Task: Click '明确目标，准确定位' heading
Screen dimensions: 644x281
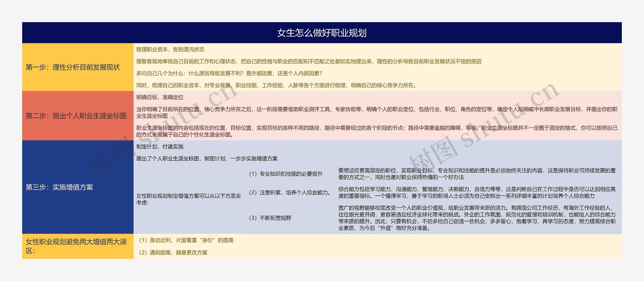Action: tap(160, 97)
